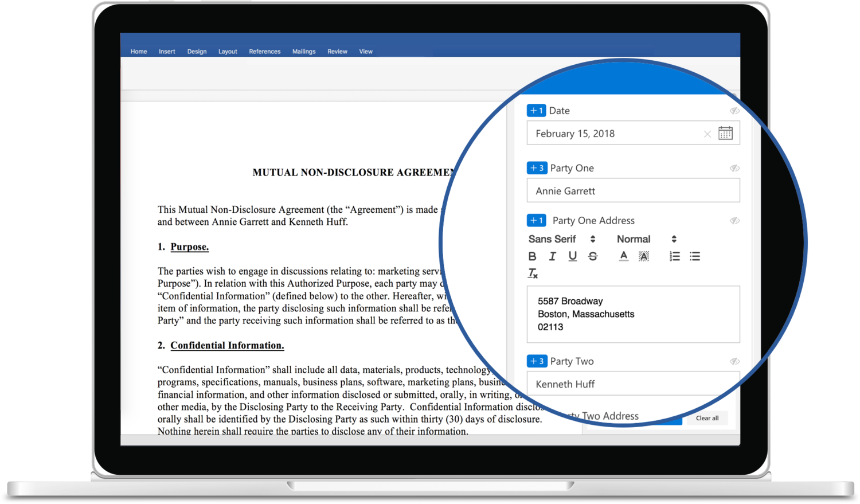Switch to the Review ribbon tab

pyautogui.click(x=337, y=52)
